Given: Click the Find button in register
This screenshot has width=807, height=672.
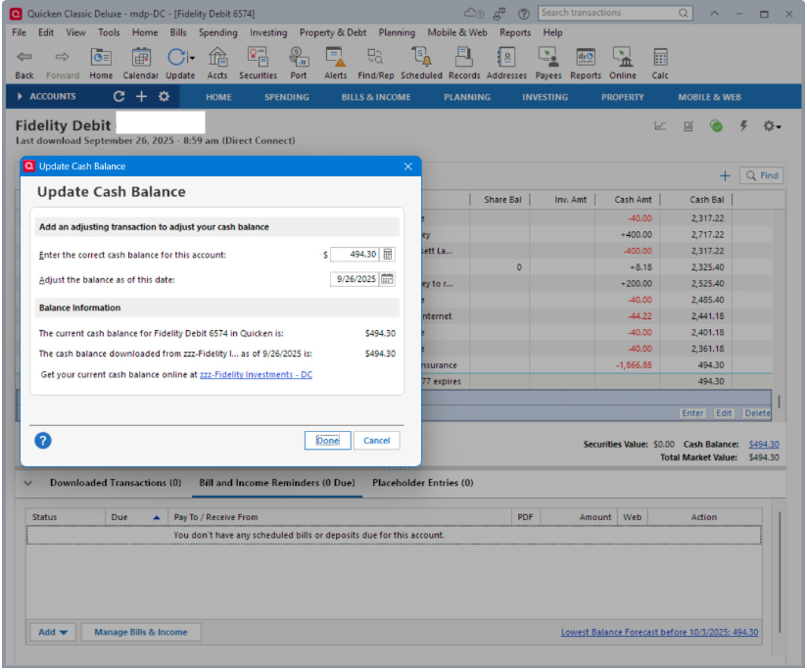Looking at the screenshot, I should 762,176.
